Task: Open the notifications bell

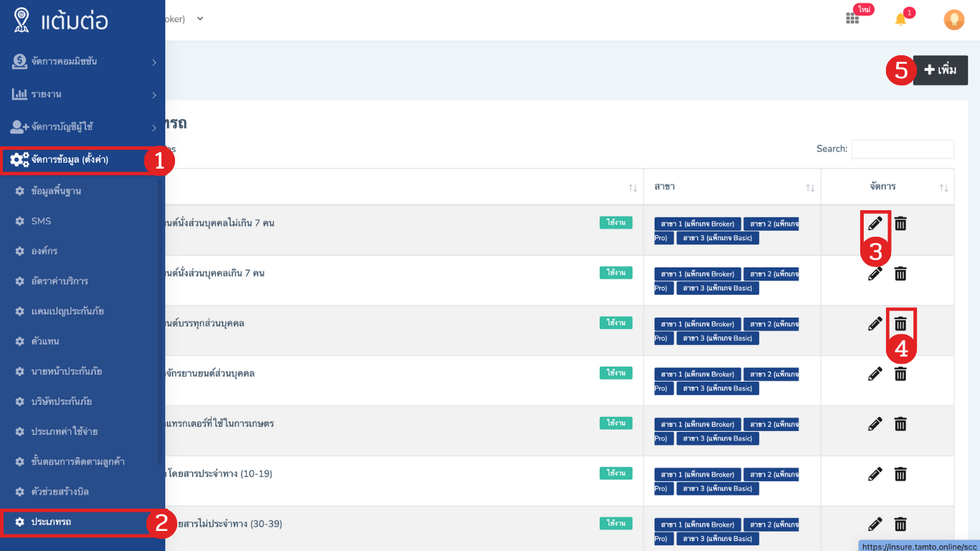Action: (901, 19)
